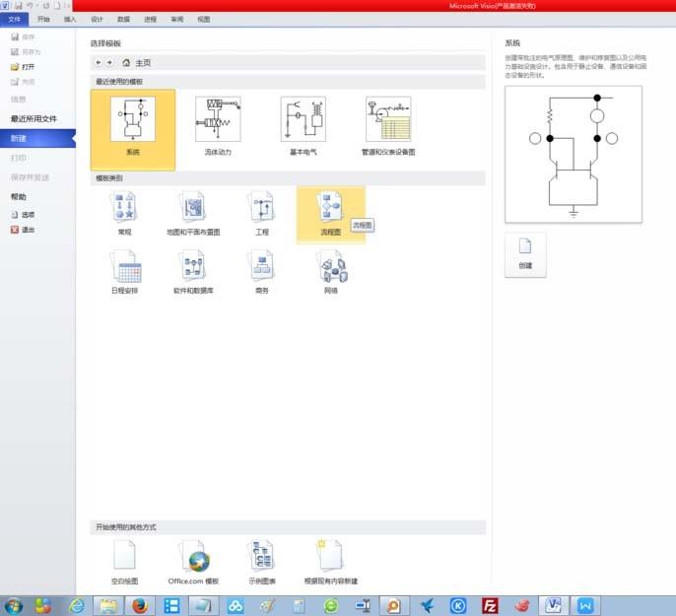
Task: Open the 流程图 template category
Action: coord(331,215)
